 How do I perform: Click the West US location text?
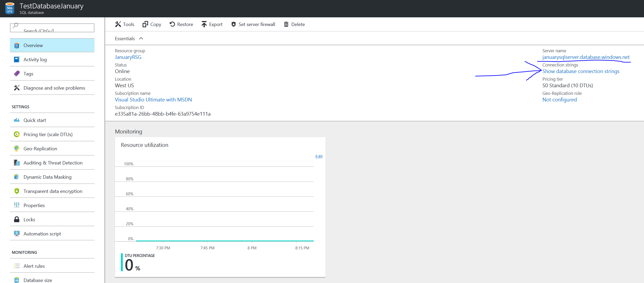point(124,85)
